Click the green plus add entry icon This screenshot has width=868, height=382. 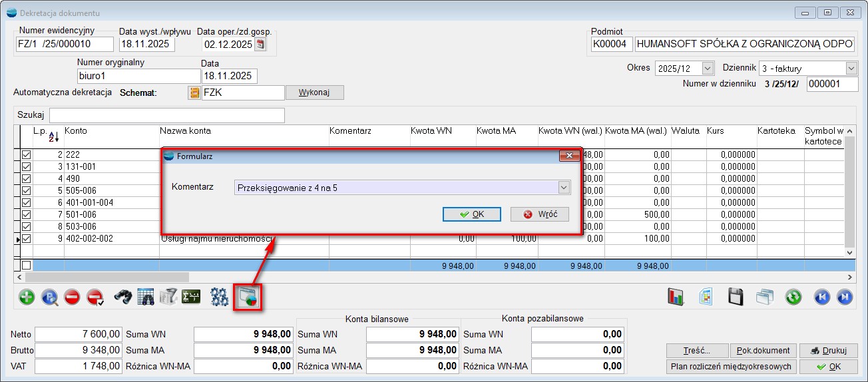coord(27,297)
